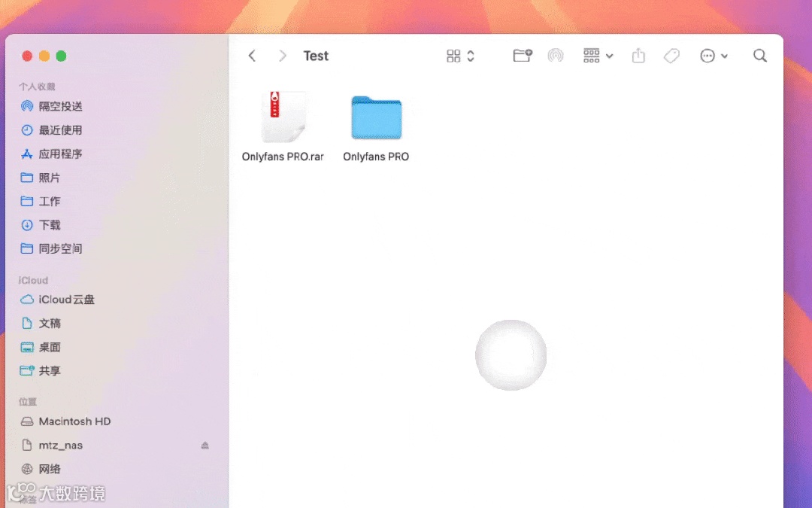Open 桌面 in sidebar
Screen dimensions: 812x508
[x=41, y=347]
